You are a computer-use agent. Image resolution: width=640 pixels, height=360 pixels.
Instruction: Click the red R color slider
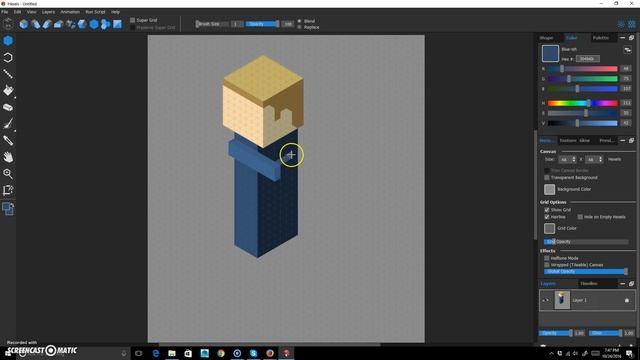[582, 69]
